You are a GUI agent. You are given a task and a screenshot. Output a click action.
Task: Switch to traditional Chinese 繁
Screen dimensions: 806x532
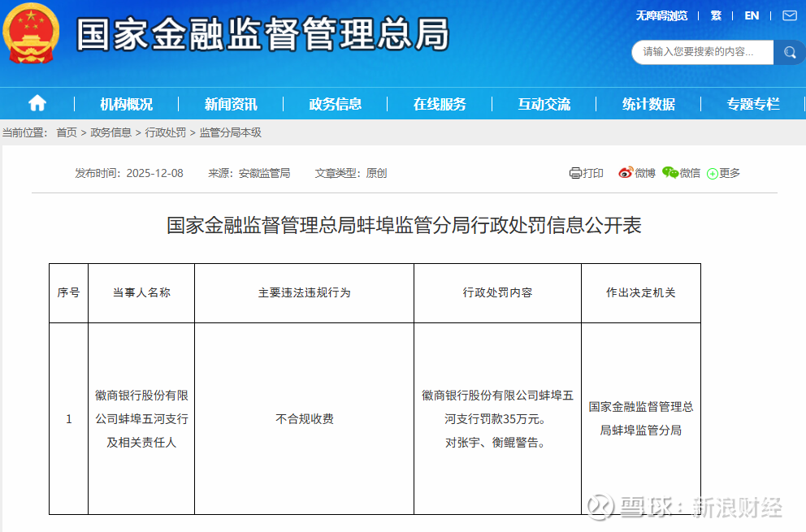point(716,16)
